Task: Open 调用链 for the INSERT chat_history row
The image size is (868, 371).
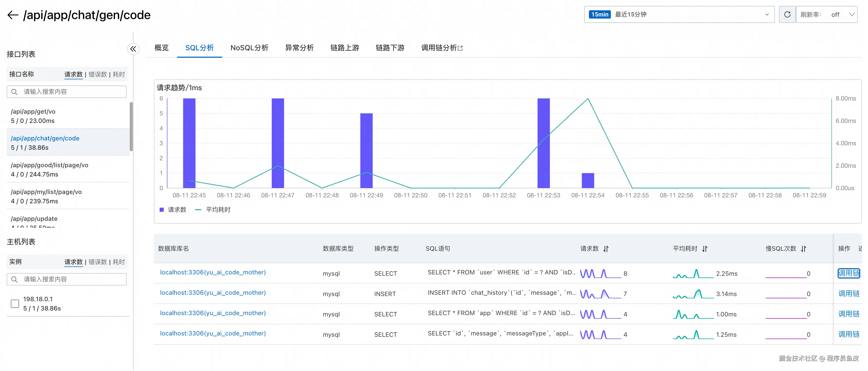Action: point(848,294)
